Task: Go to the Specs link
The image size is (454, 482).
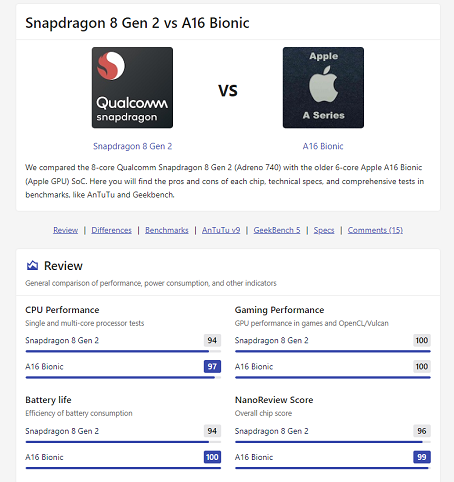Action: click(x=324, y=230)
